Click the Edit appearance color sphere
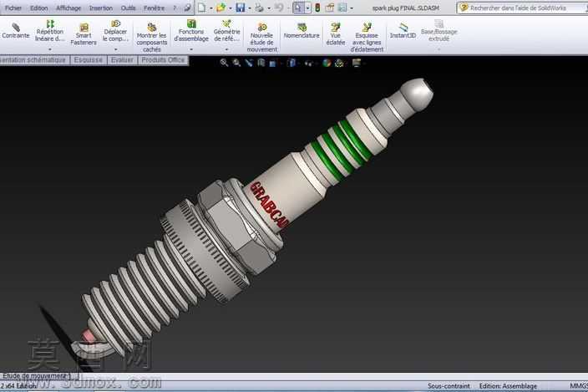Image resolution: width=588 pixels, height=392 pixels. point(327,63)
